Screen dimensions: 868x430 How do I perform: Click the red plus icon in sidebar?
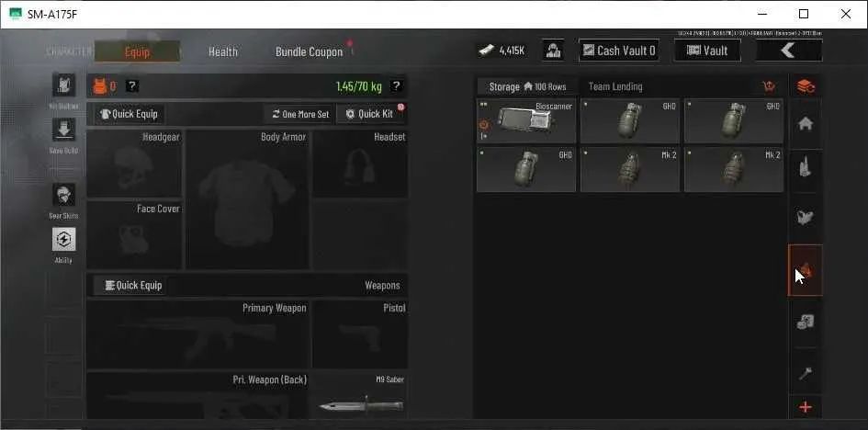[x=806, y=408]
